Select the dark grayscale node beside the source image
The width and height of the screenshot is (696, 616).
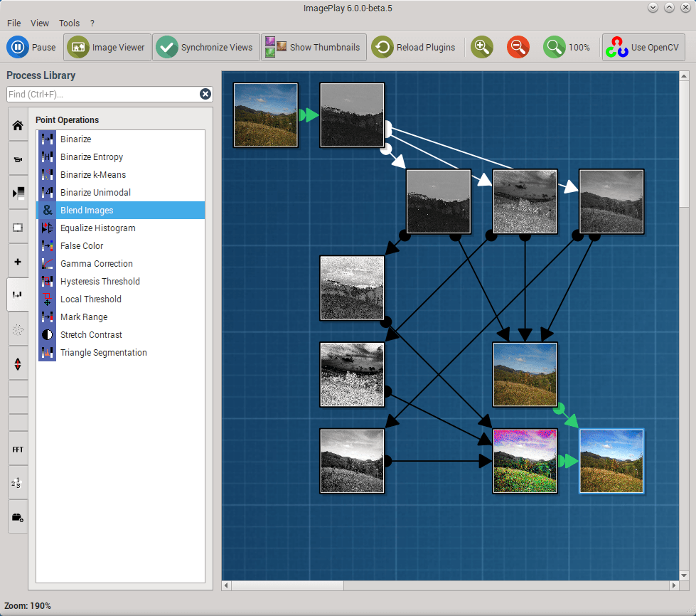pyautogui.click(x=352, y=115)
